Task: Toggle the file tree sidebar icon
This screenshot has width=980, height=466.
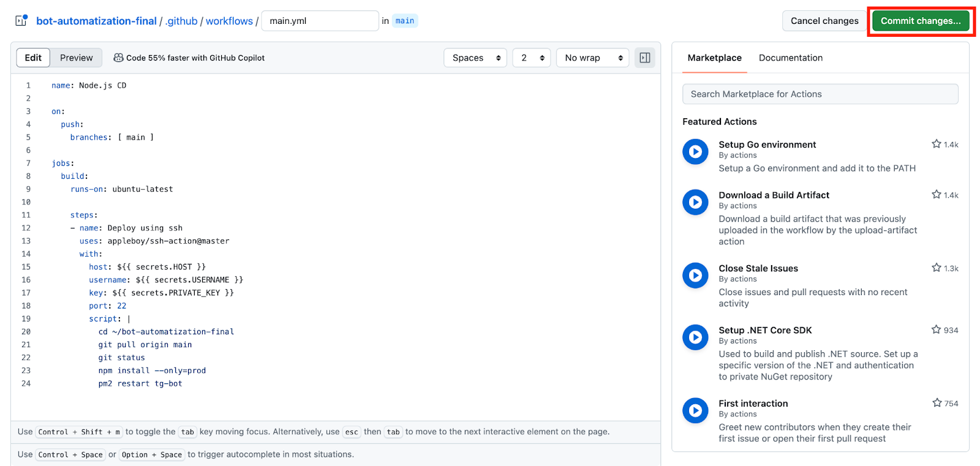Action: coord(21,21)
